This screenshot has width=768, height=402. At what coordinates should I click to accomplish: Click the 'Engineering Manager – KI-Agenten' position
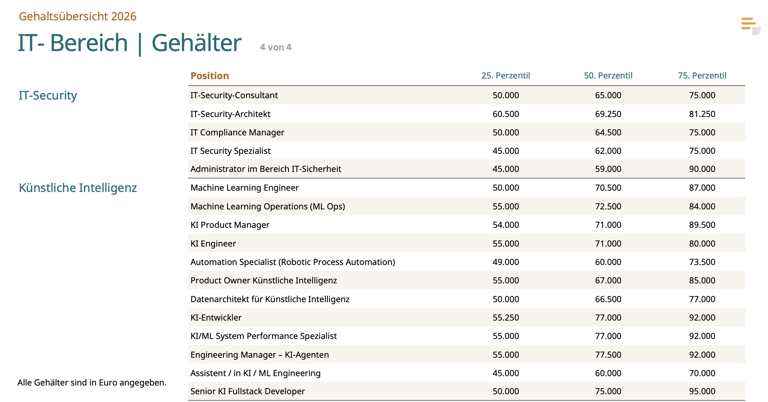(259, 355)
